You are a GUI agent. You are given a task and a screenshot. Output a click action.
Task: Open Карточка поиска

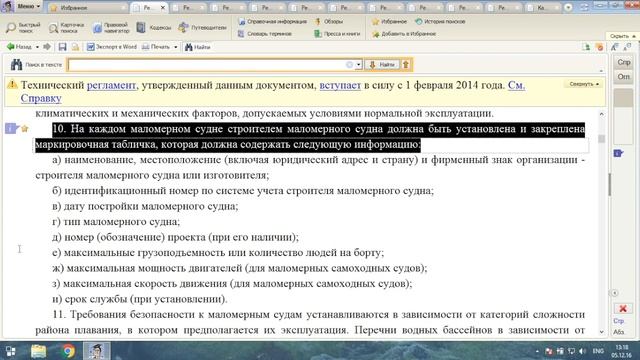66,27
